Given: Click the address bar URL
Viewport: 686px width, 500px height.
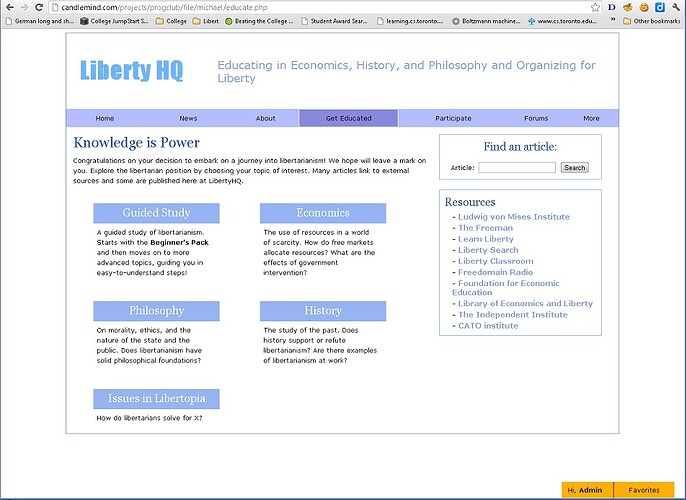Looking at the screenshot, I should coord(164,7).
